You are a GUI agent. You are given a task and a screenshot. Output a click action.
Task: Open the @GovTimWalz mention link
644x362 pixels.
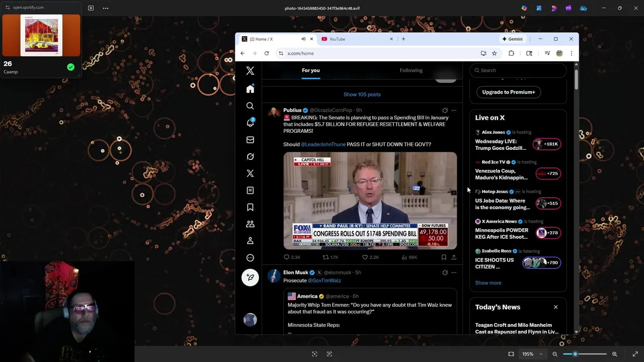coord(324,281)
